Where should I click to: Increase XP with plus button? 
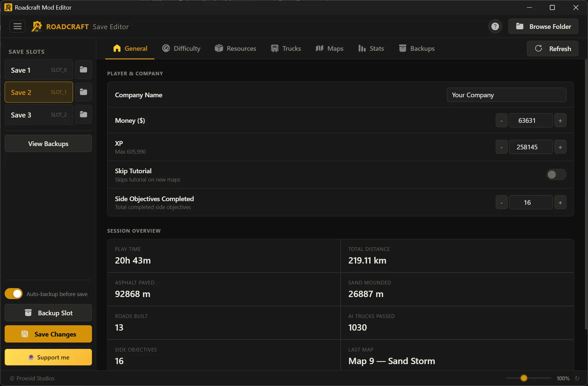tap(560, 147)
